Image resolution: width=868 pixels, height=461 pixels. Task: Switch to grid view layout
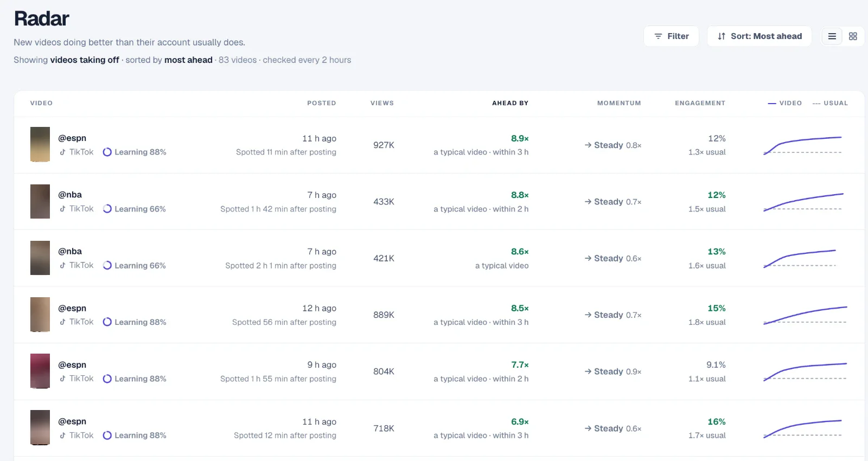tap(853, 36)
